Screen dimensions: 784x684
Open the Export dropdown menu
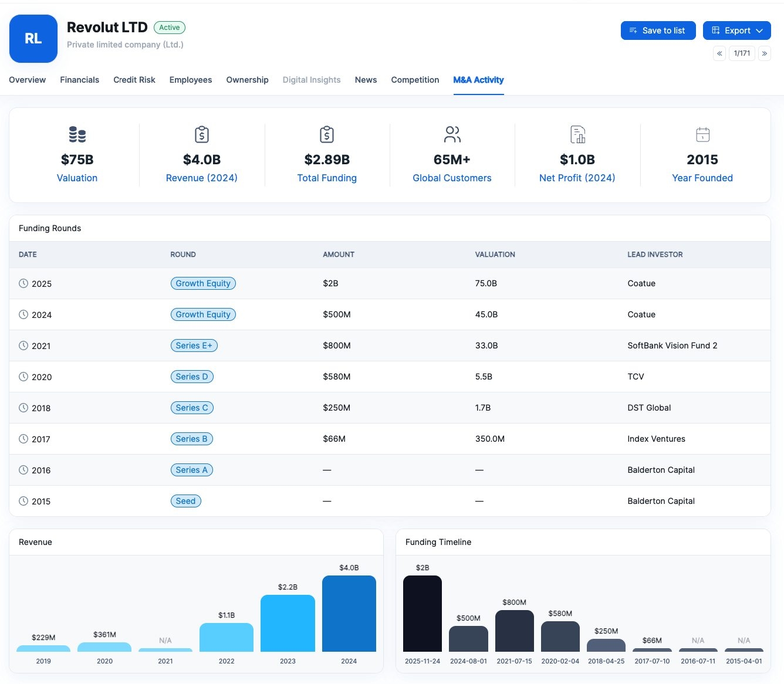click(737, 31)
